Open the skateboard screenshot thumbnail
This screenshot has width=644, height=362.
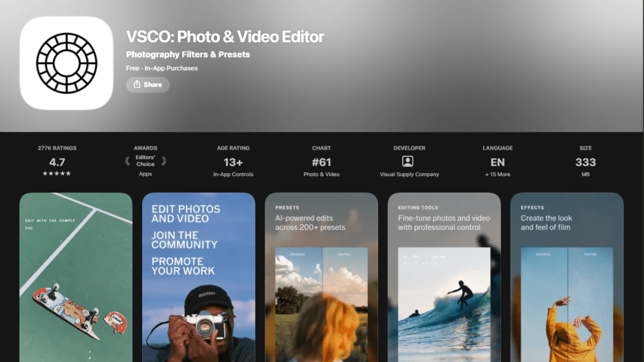[76, 277]
